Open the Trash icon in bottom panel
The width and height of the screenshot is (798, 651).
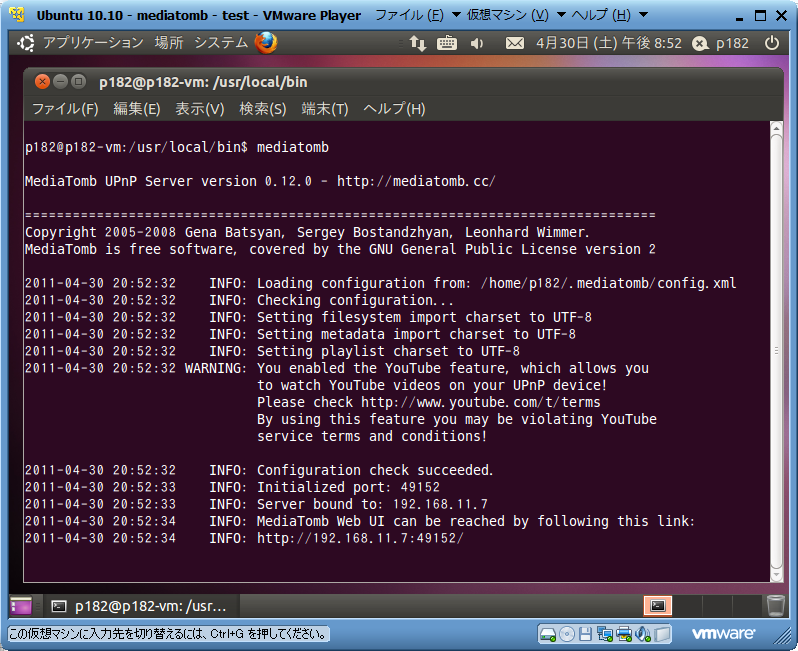pyautogui.click(x=776, y=606)
